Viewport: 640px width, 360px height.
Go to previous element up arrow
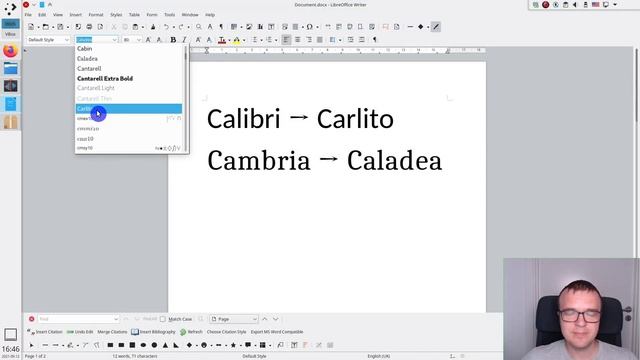pyautogui.click(x=264, y=319)
